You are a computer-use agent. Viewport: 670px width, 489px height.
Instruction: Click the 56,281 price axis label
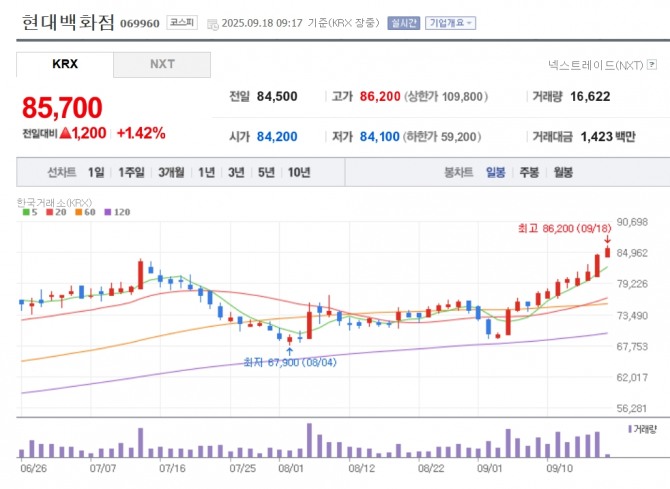coord(632,408)
